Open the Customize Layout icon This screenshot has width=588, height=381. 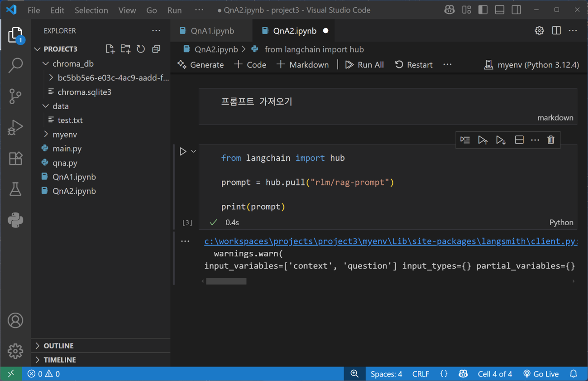[467, 10]
